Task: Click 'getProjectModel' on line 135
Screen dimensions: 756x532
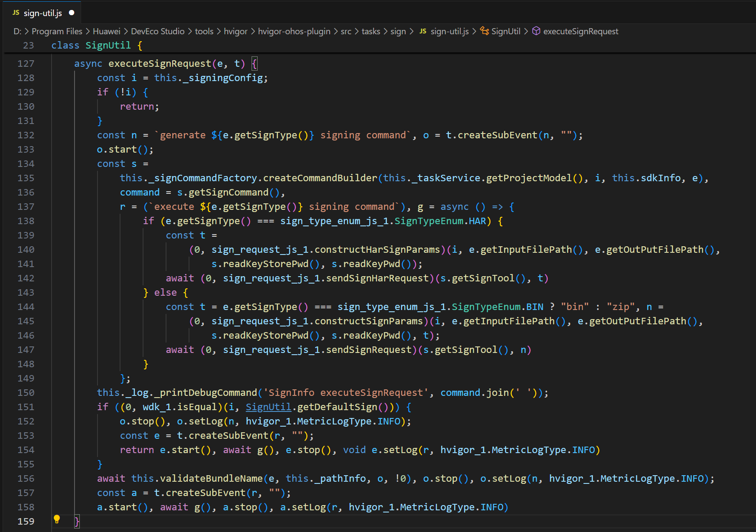Action: pyautogui.click(x=529, y=178)
